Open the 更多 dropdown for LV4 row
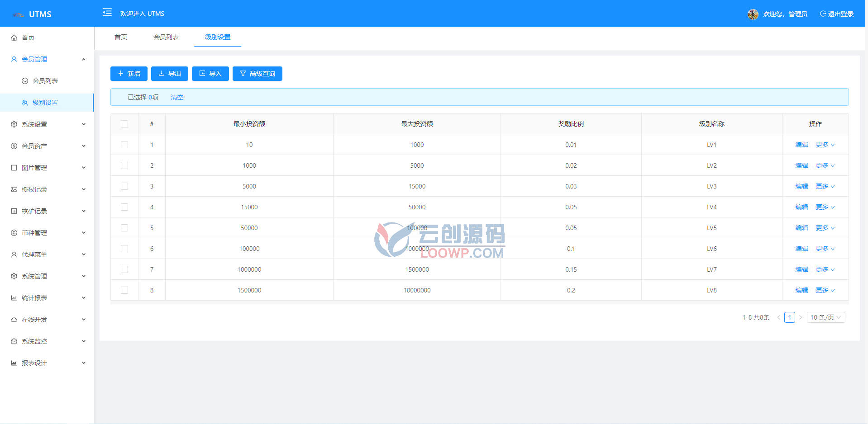The width and height of the screenshot is (868, 424). tap(825, 207)
